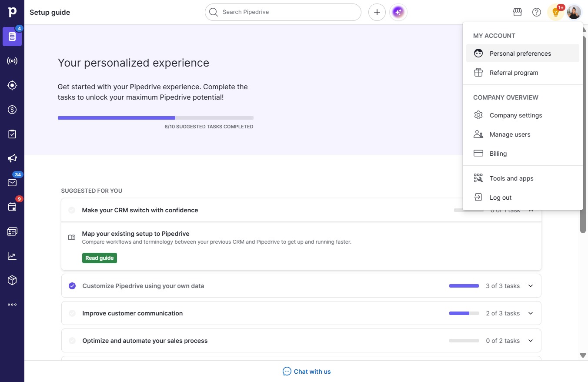Open Contacts card sidebar icon

pos(12,231)
